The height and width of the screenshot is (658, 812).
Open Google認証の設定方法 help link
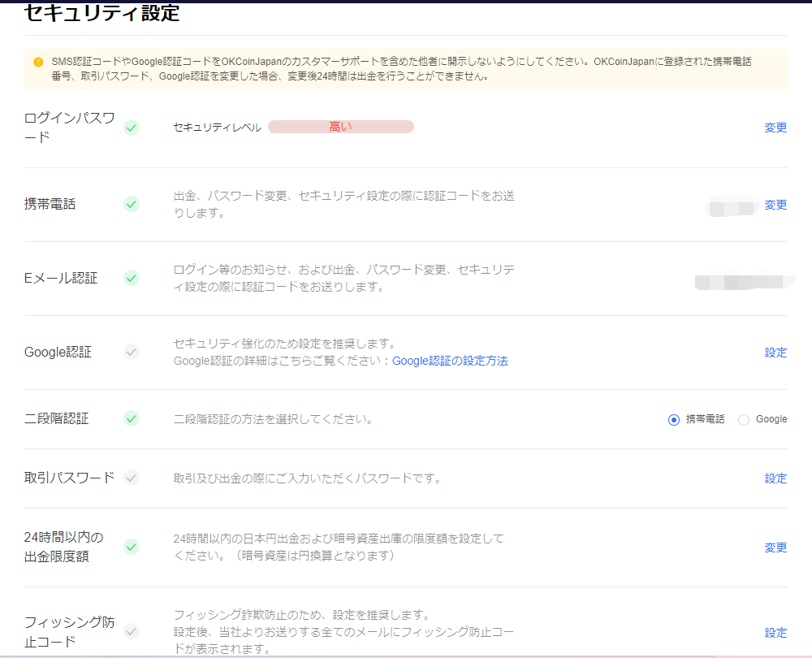[450, 361]
